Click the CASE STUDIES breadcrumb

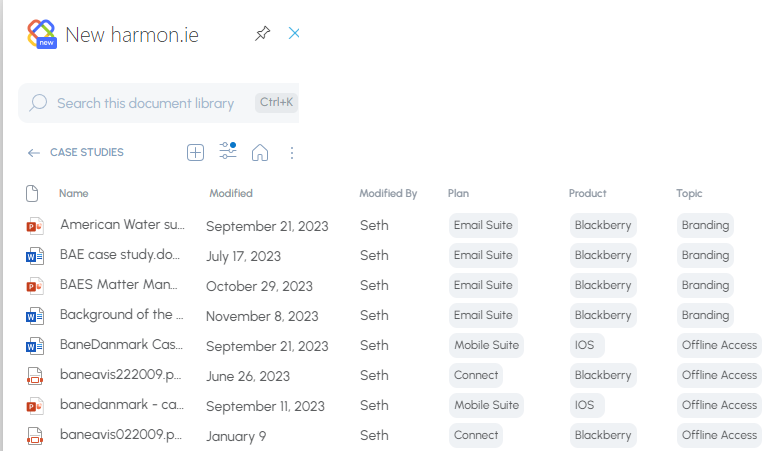87,152
